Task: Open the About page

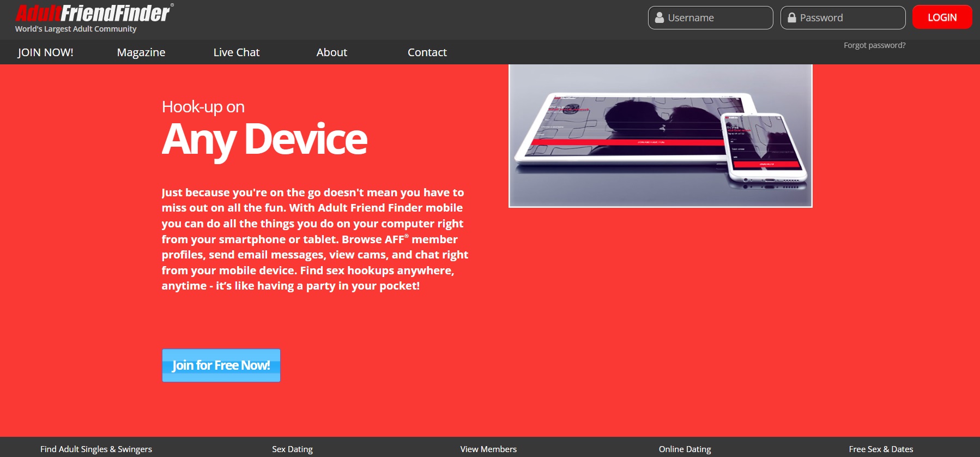Action: tap(332, 52)
